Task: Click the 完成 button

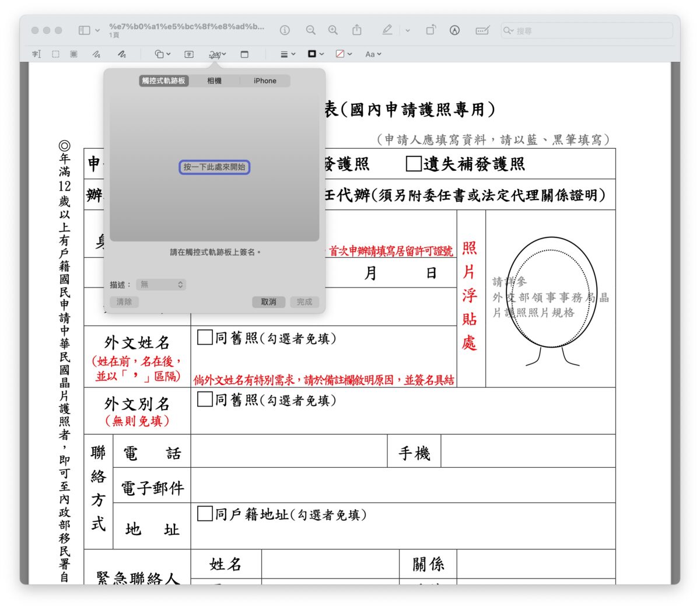Action: (304, 302)
